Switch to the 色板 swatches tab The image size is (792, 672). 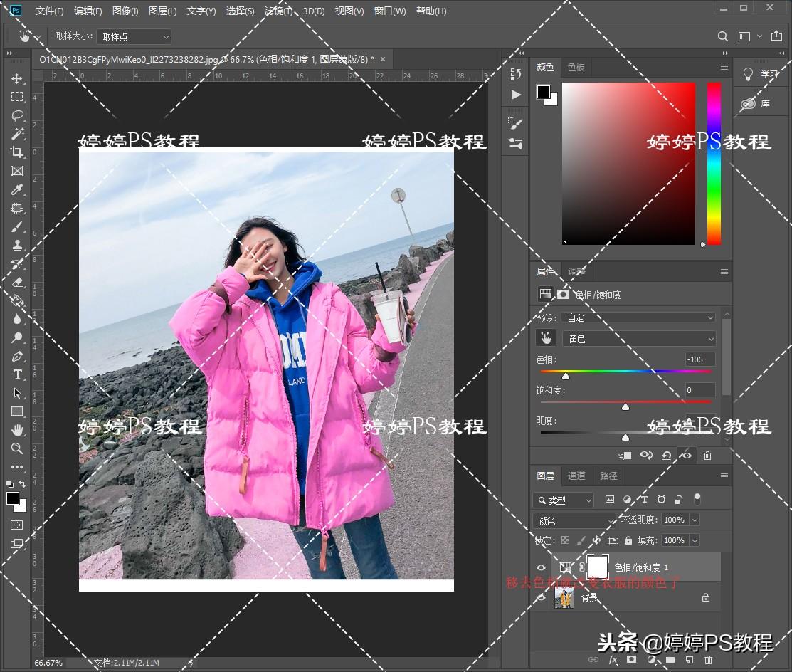pos(576,67)
